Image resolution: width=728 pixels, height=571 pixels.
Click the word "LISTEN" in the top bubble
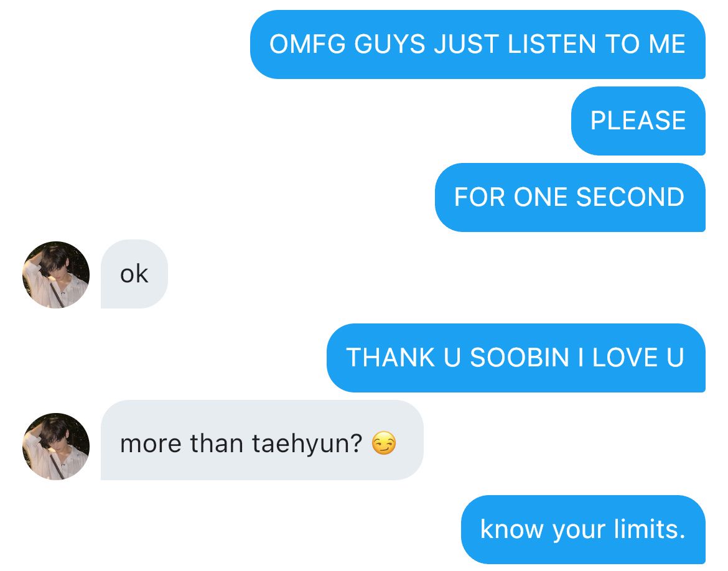coord(552,45)
